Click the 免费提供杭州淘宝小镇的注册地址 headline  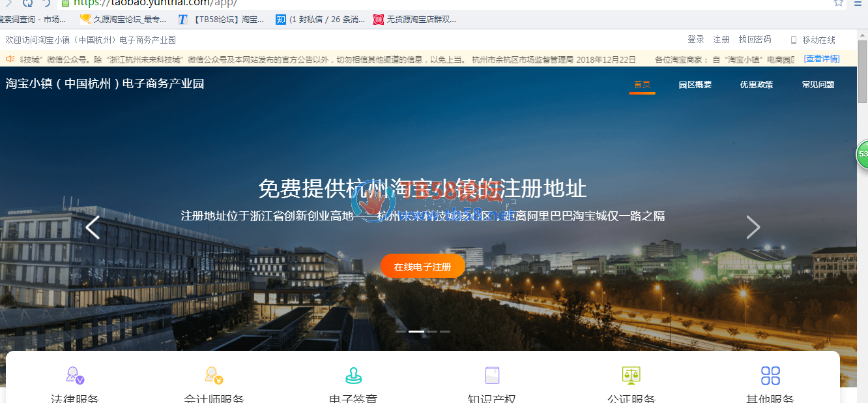pyautogui.click(x=422, y=188)
